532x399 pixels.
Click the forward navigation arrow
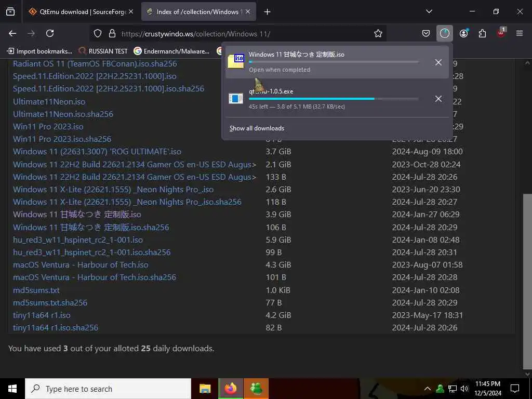[x=31, y=33]
